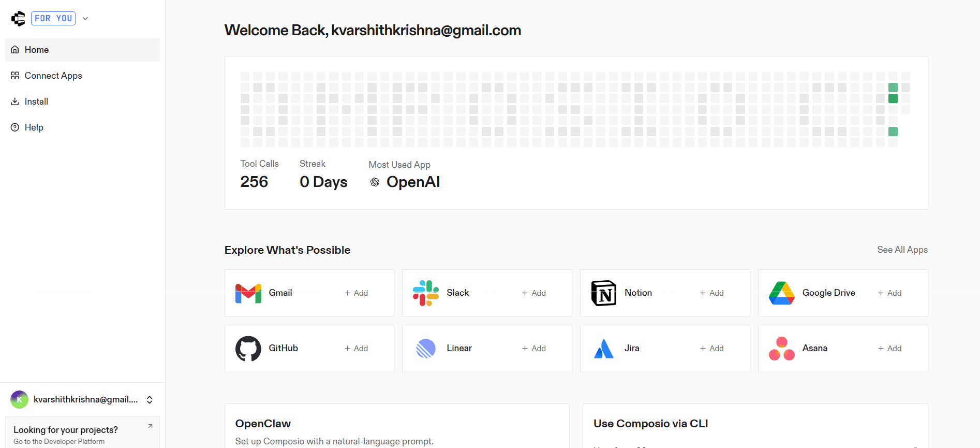
Task: Click the Tool Calls label
Action: point(260,164)
